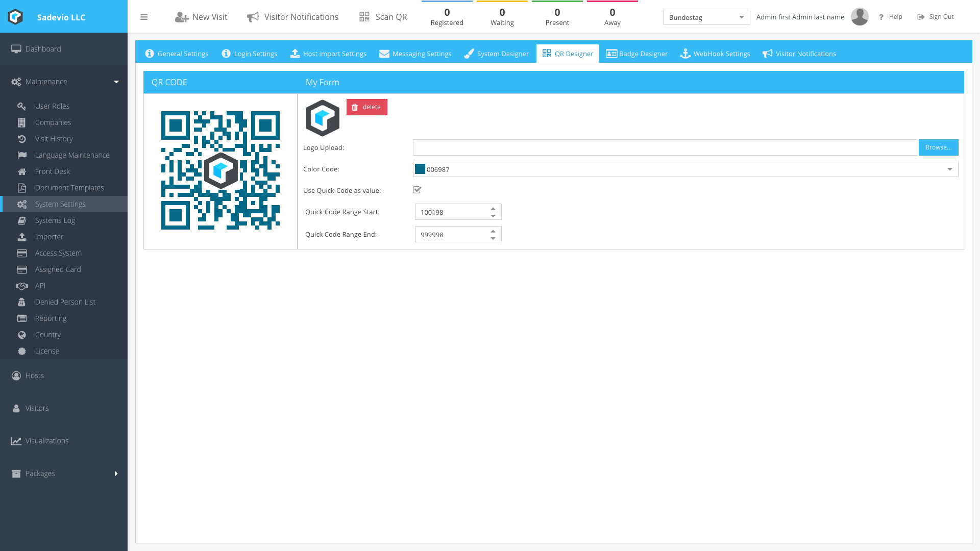The image size is (980, 551).
Task: Open Assigned Card in sidebar
Action: 64,269
